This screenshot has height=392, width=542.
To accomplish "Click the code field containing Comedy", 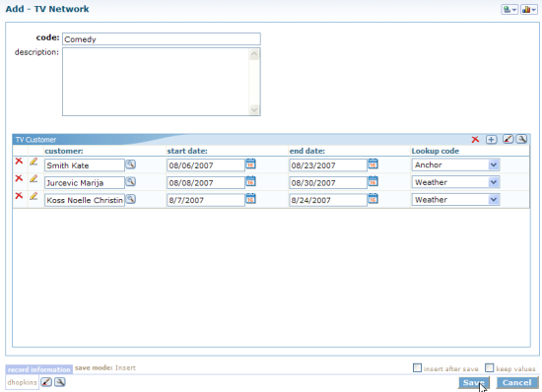I will point(162,39).
